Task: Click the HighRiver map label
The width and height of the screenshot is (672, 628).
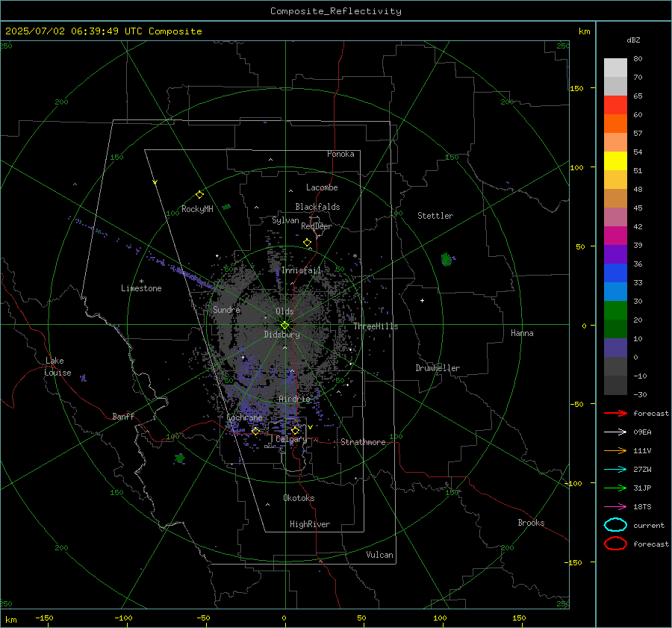Action: [x=310, y=524]
